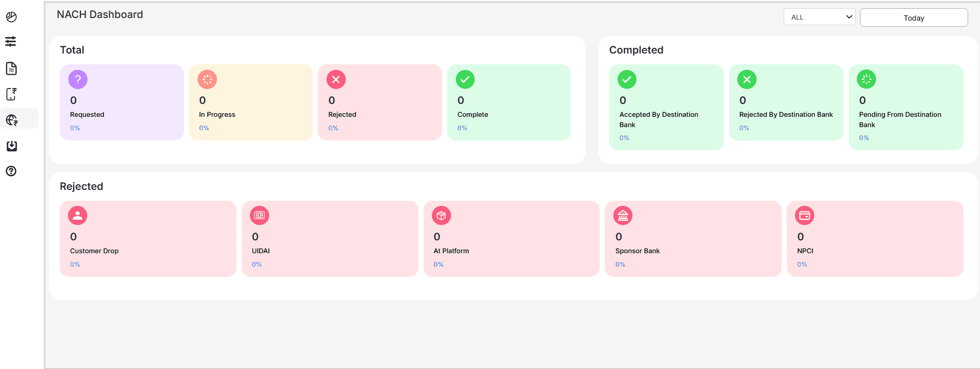Select the Accepted By Destination Bank card
Viewport: 980px width, 369px height.
coord(666,107)
